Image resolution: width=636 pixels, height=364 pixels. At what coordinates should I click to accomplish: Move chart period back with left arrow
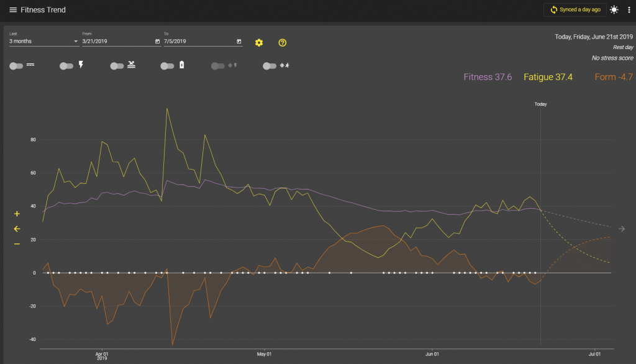tap(17, 229)
